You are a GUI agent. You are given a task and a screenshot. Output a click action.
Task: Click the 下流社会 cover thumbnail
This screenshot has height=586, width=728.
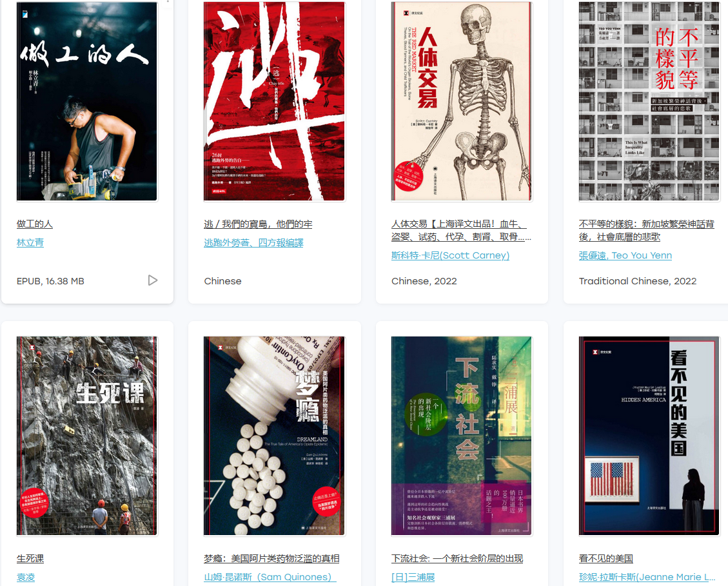pyautogui.click(x=462, y=436)
